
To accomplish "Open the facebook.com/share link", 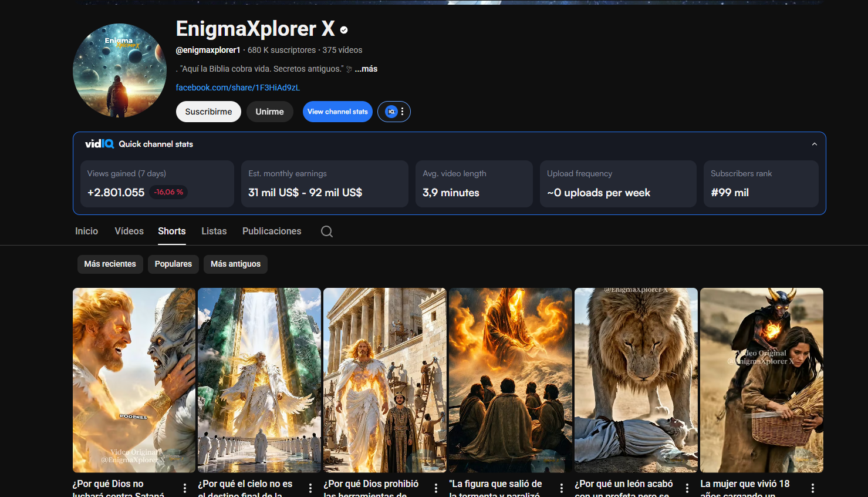I will pyautogui.click(x=238, y=88).
